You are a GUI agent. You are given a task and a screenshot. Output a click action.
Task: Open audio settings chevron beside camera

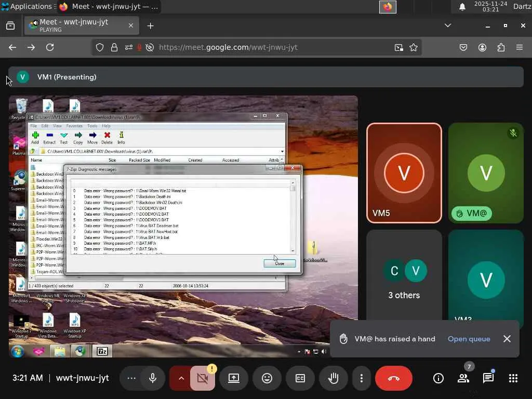tap(181, 378)
